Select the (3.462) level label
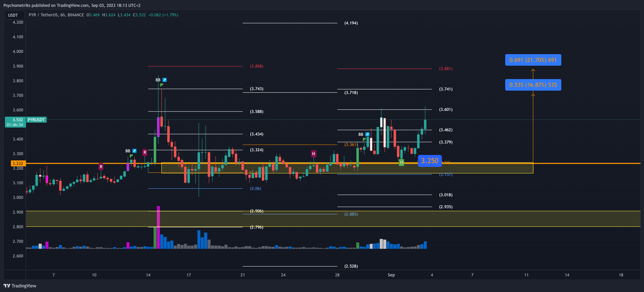Screen dimensions: 644x292 click(x=446, y=130)
